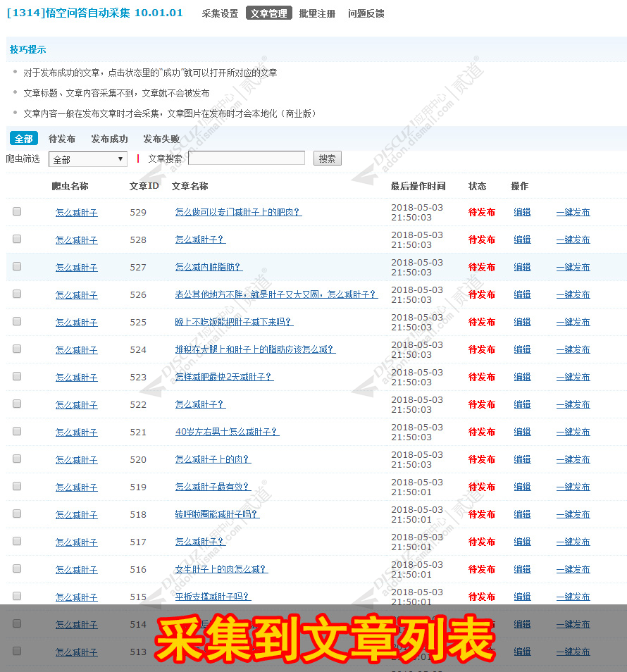Expand the 爬虫筛选 dropdown
627x672 pixels.
click(87, 159)
